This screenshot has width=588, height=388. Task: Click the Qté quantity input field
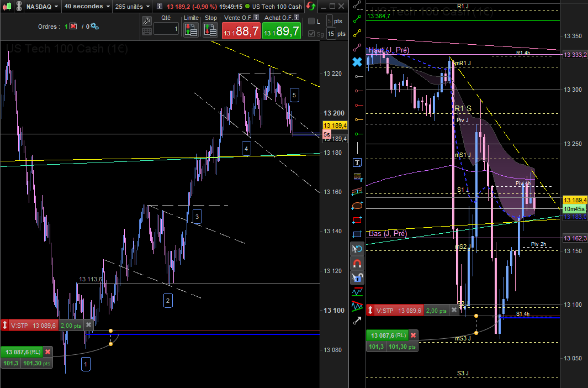click(166, 29)
